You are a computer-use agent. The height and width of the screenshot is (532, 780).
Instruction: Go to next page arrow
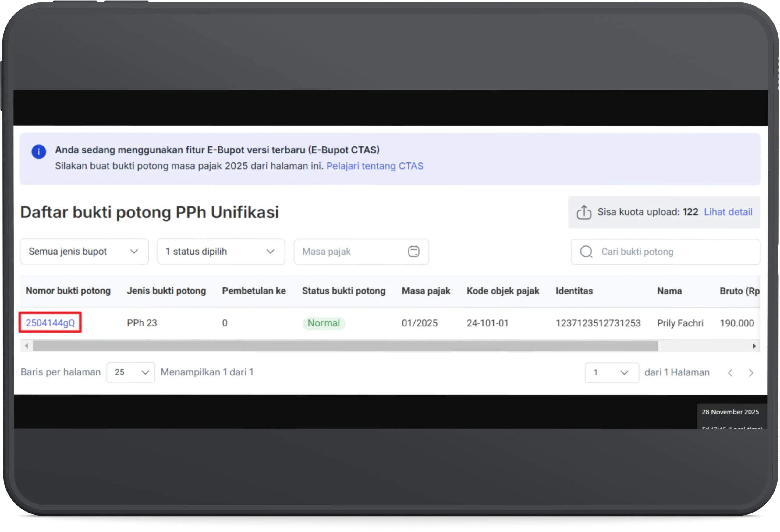(751, 373)
